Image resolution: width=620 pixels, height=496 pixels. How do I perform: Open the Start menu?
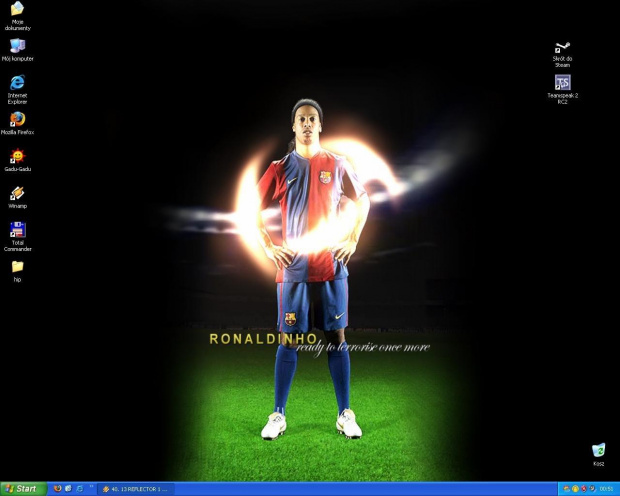[x=23, y=489]
